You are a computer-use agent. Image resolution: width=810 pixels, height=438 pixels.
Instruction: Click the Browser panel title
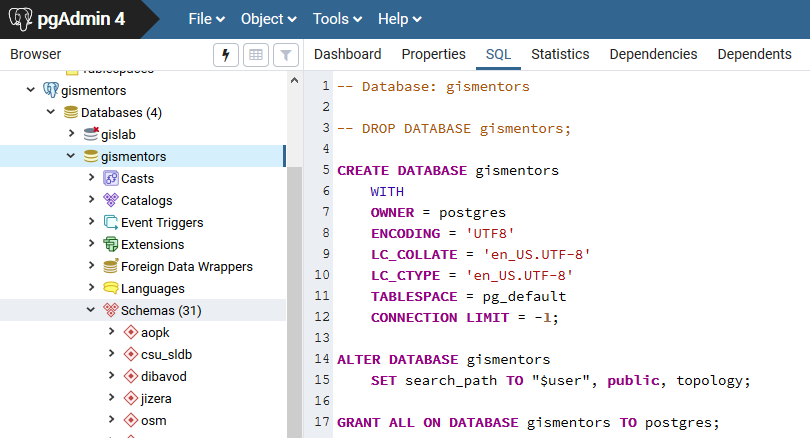point(36,54)
